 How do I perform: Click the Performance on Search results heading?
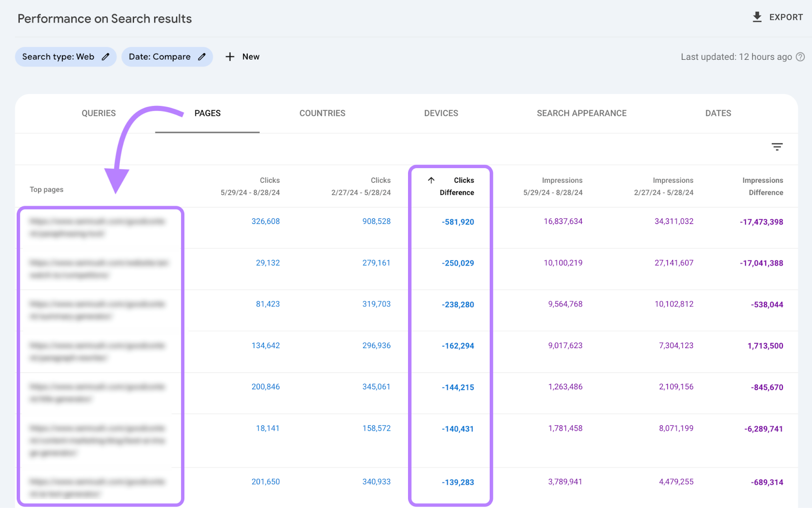(105, 19)
